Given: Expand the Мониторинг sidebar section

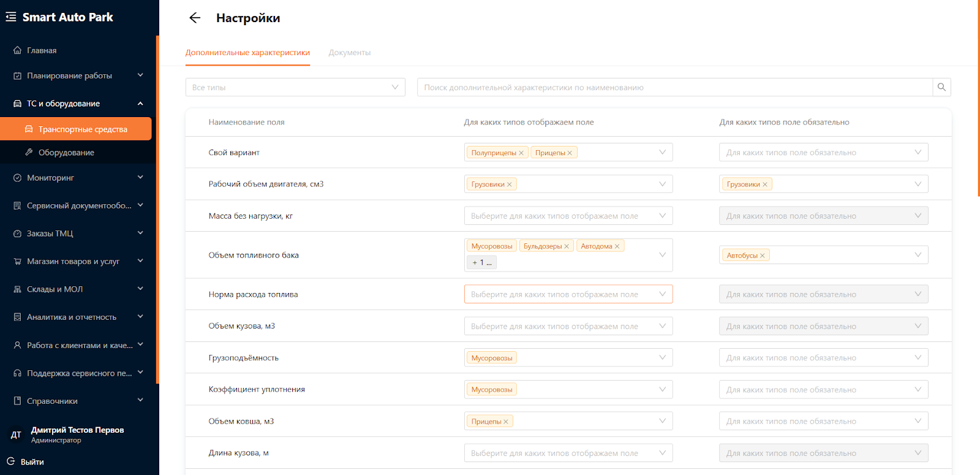Looking at the screenshot, I should [78, 178].
